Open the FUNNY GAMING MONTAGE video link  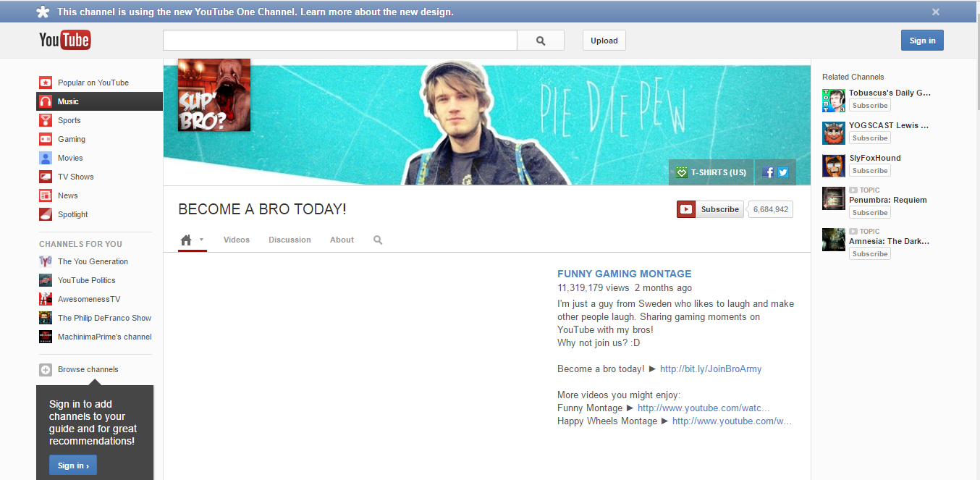(x=624, y=274)
